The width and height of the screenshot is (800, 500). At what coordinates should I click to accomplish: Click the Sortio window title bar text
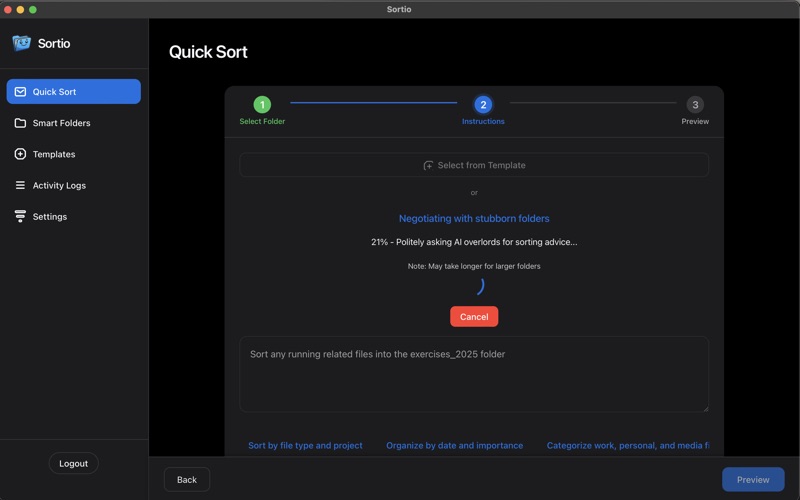(x=399, y=9)
